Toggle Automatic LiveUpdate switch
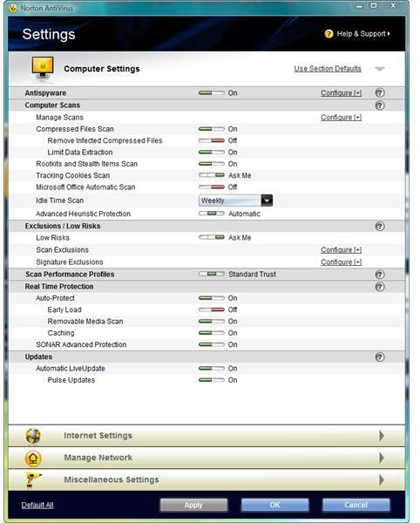Viewport: 420px width, 523px height. coord(212,369)
